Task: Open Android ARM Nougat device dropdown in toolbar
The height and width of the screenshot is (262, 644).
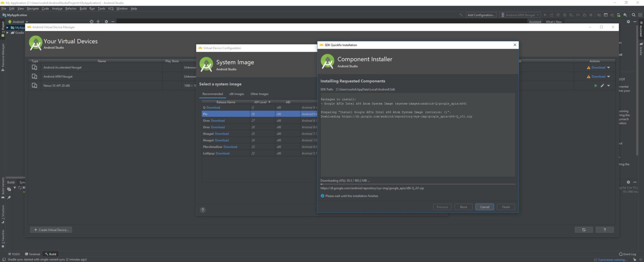Action: coord(520,15)
